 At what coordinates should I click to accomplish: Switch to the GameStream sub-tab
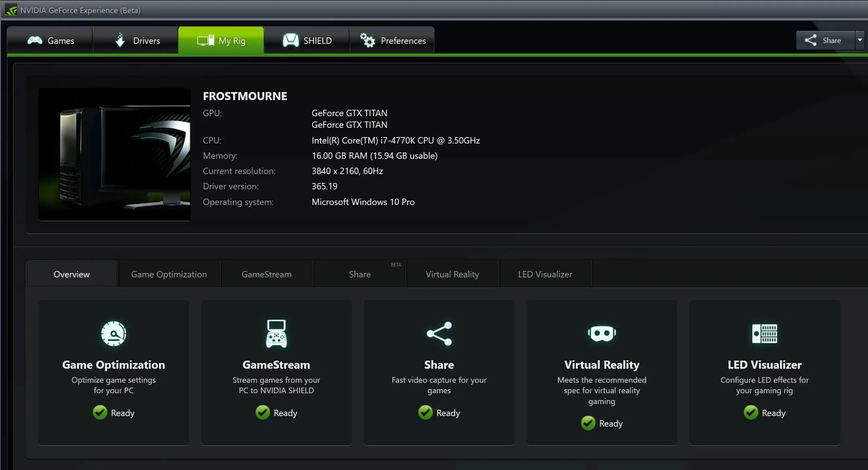267,274
